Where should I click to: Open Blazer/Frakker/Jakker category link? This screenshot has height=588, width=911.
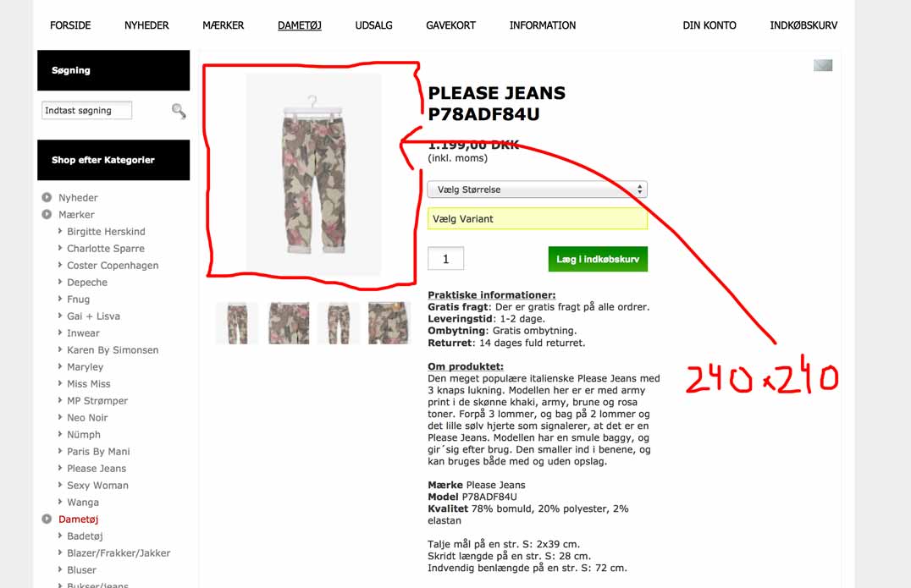click(x=119, y=553)
